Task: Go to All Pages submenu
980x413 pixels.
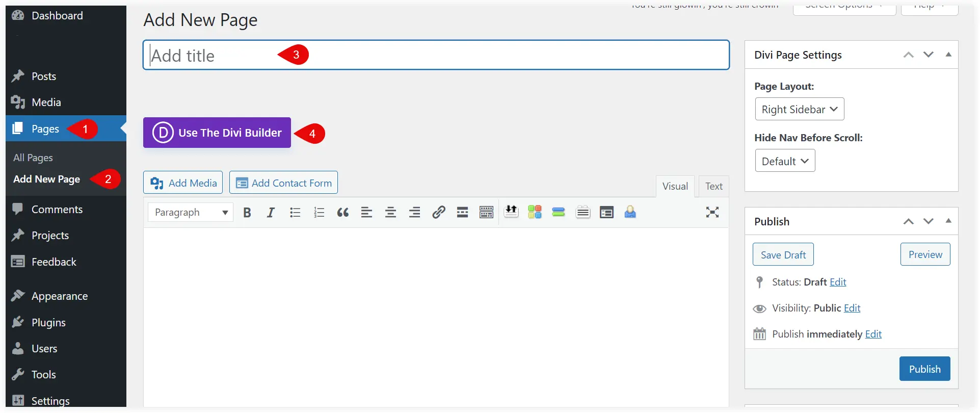Action: [x=33, y=158]
